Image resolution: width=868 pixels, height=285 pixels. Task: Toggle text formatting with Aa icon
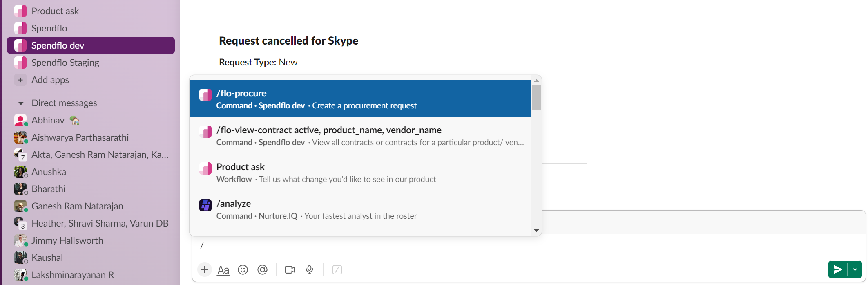tap(223, 270)
